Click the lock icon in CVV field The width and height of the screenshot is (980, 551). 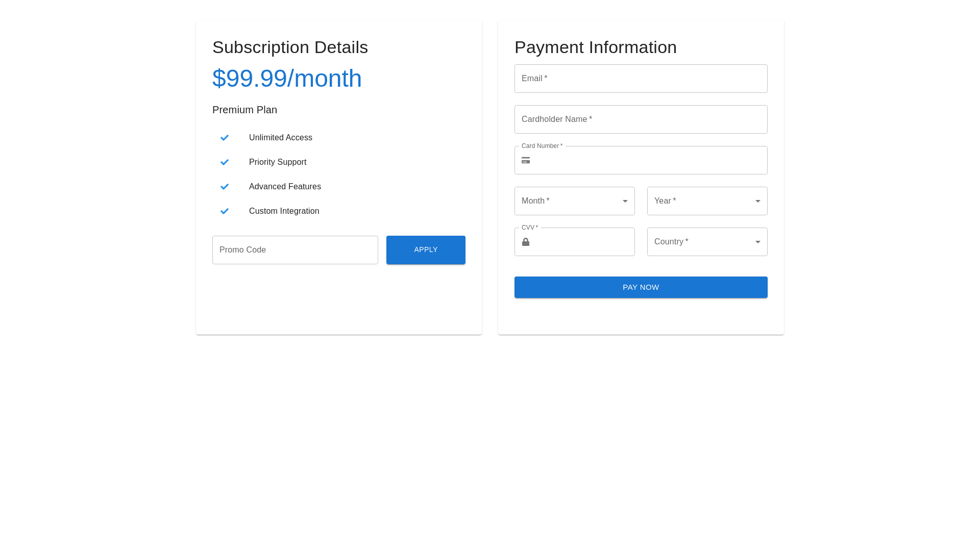click(x=526, y=242)
